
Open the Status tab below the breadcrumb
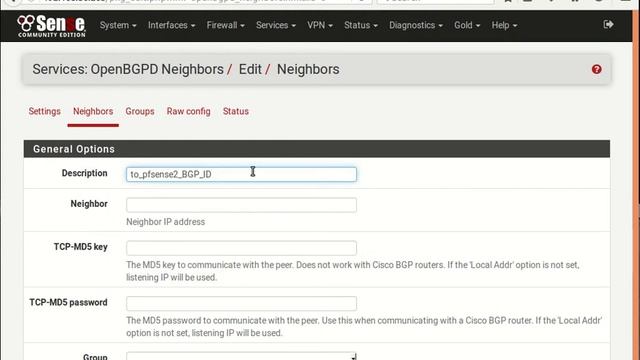(x=236, y=111)
